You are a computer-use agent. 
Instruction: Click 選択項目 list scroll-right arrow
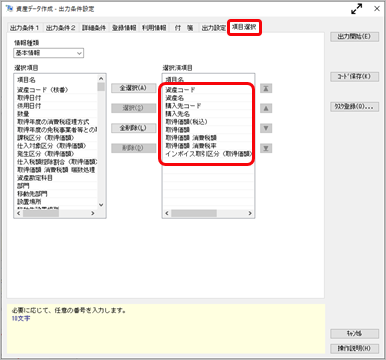(93, 213)
